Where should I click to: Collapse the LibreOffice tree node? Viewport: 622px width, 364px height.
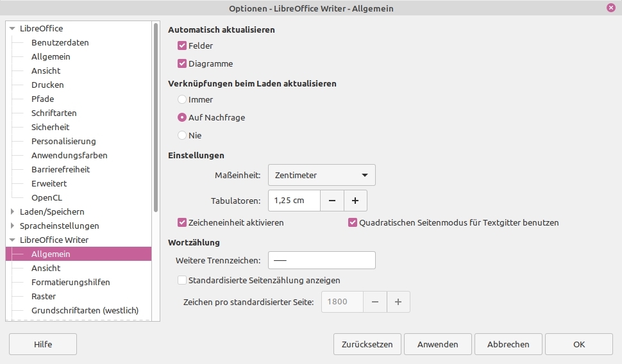tap(12, 29)
